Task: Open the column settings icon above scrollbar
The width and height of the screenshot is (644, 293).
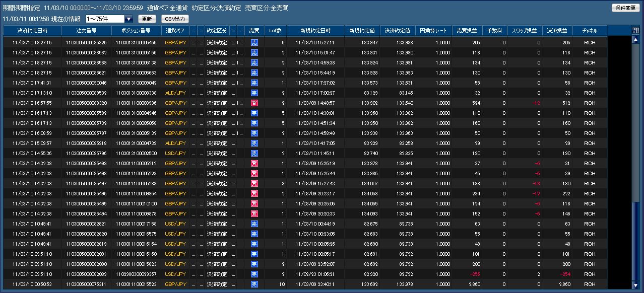Action: [x=635, y=31]
